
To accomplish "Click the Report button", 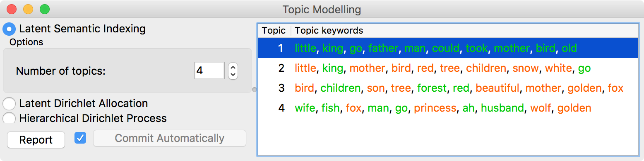I will click(x=36, y=140).
